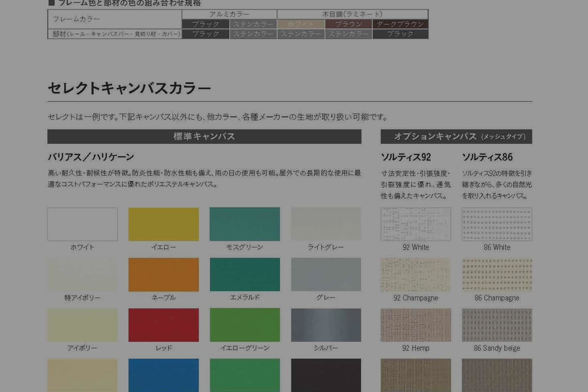Choose the 92 Hemp mesh sample

coord(415,325)
